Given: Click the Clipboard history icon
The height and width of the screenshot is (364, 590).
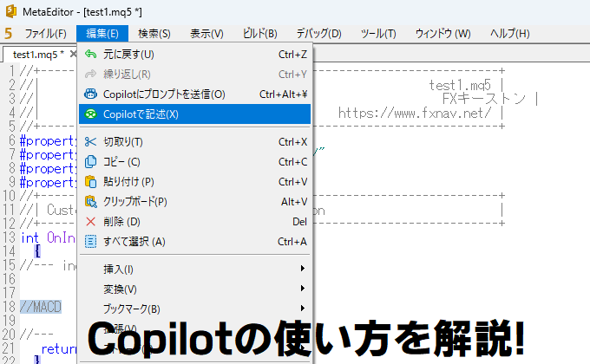Looking at the screenshot, I should coord(90,202).
